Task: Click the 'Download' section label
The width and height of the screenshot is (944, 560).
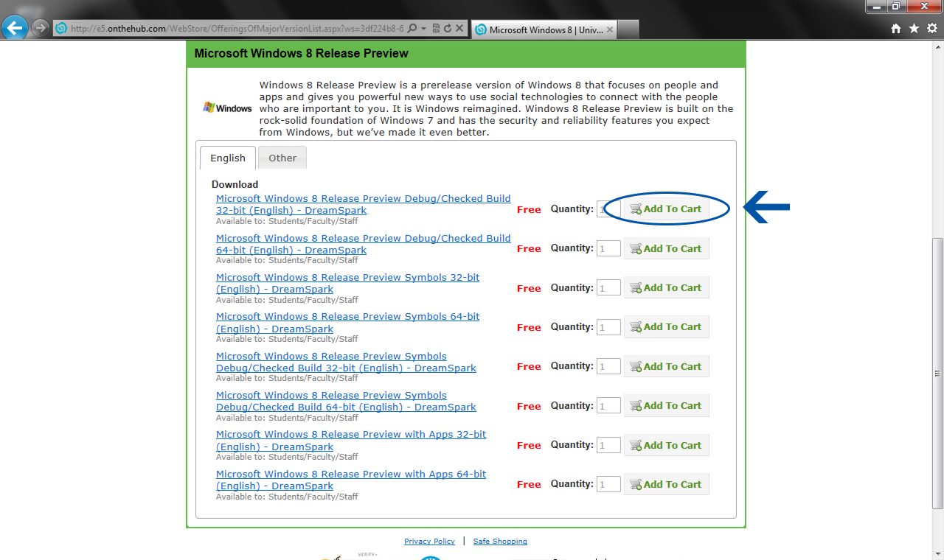Action: (235, 184)
